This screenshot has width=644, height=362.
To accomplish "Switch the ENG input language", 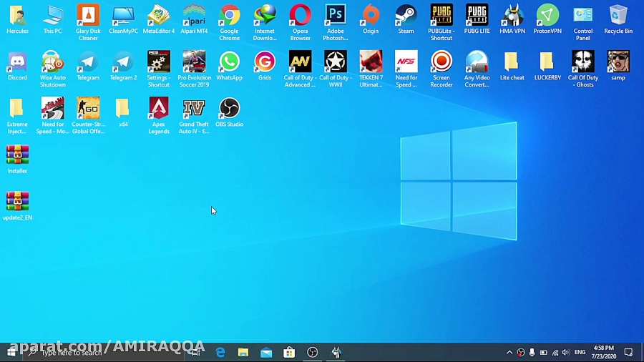I will [x=580, y=353].
